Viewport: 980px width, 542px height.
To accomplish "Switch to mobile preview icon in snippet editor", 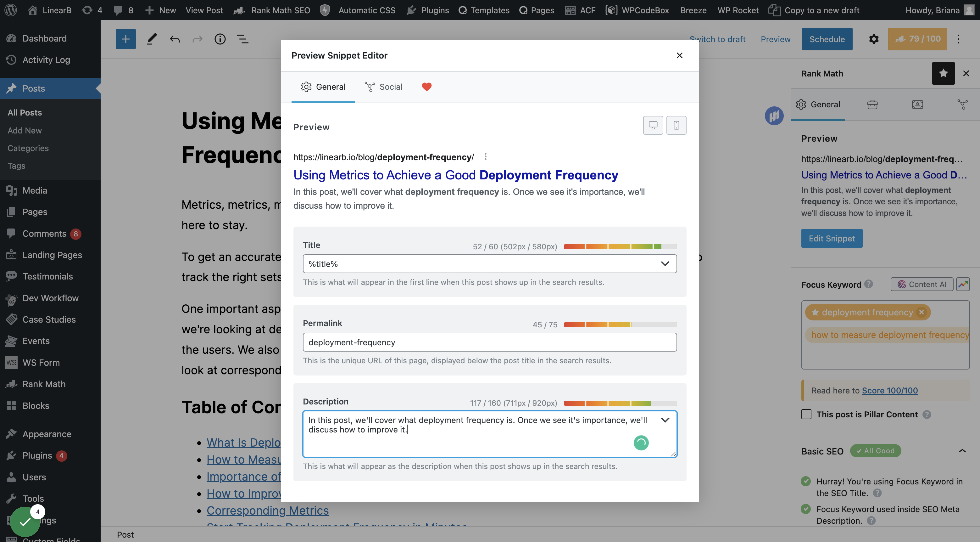I will pos(676,125).
